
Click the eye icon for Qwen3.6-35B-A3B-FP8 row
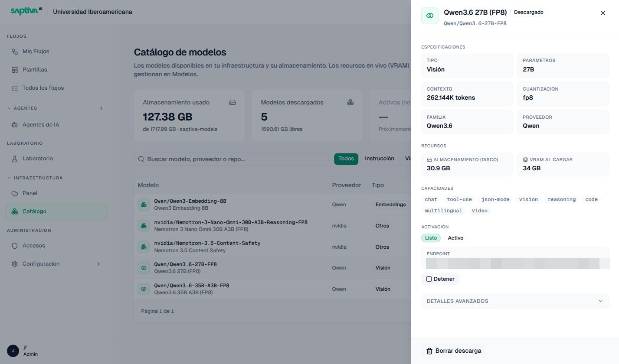[144, 289]
